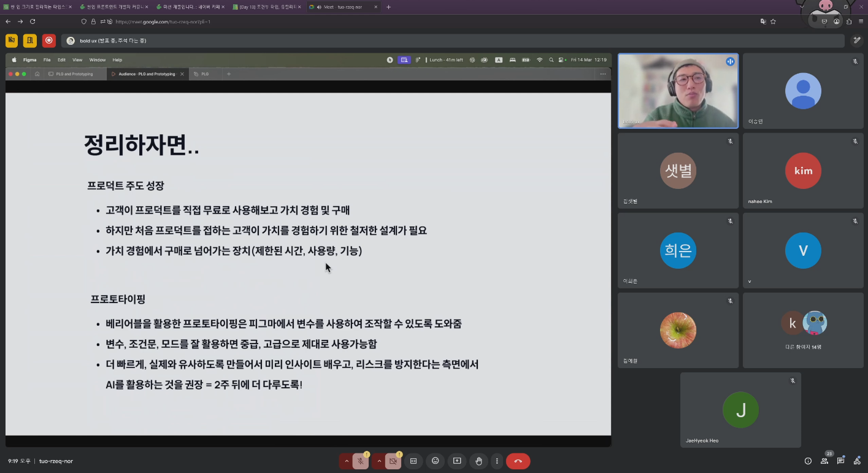Screen dimensions: 868x473
Task: Open the emoji reactions button
Action: click(436, 461)
